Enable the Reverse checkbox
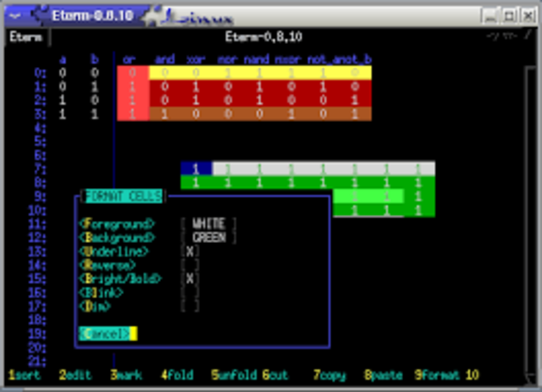Image resolution: width=542 pixels, height=392 pixels. (190, 265)
